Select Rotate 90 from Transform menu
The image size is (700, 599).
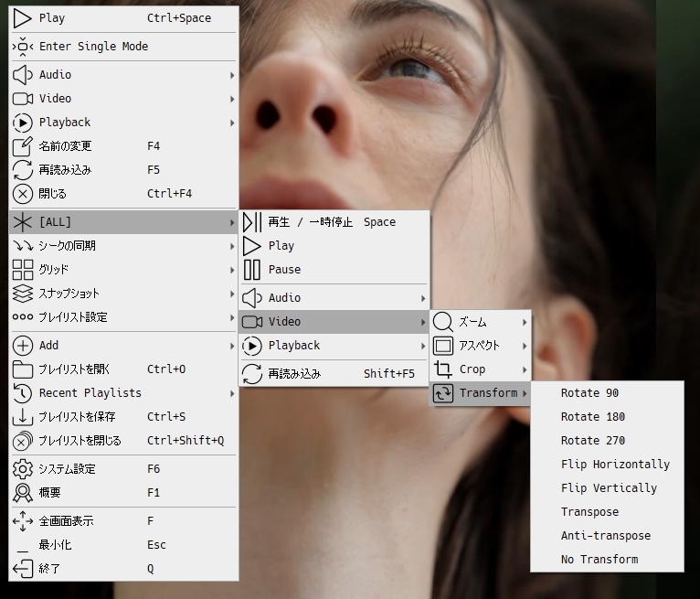click(x=589, y=393)
